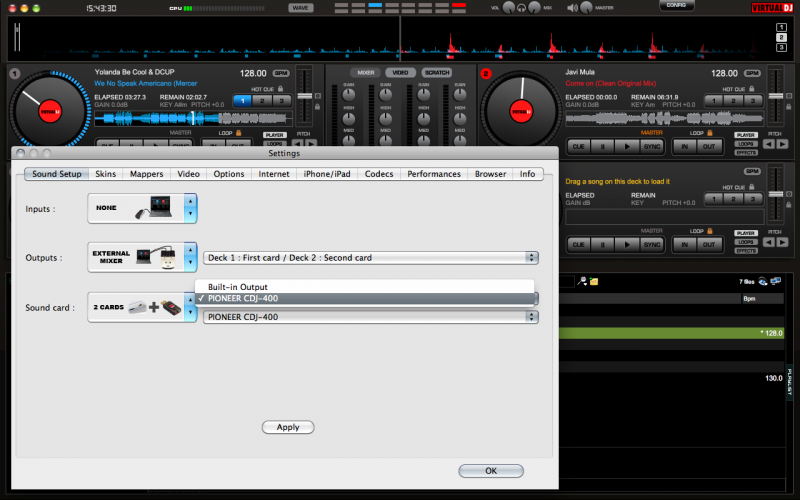The width and height of the screenshot is (800, 500).
Task: Click deck 1 BPM button
Action: coord(281,73)
